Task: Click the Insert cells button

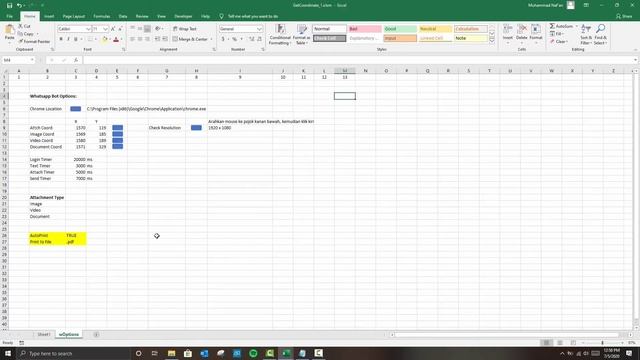Action: (x=507, y=33)
